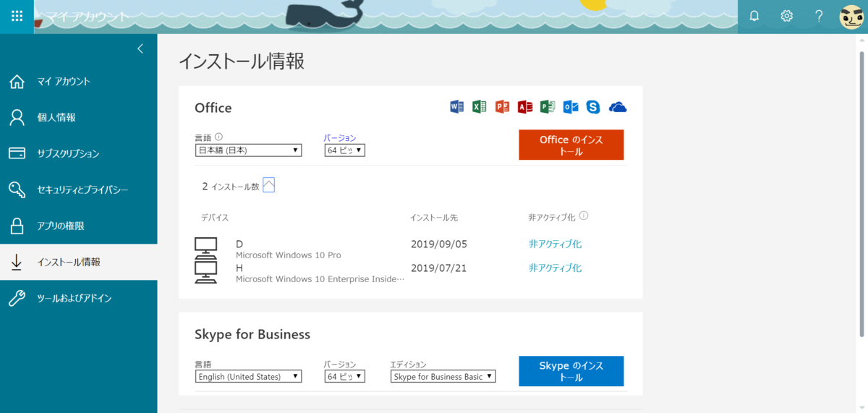Open ツールおよびアドイン in sidebar
The width and height of the screenshot is (868, 413).
click(x=78, y=298)
